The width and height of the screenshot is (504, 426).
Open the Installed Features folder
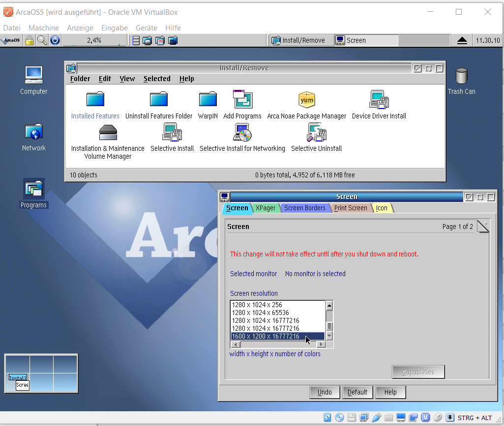point(95,99)
